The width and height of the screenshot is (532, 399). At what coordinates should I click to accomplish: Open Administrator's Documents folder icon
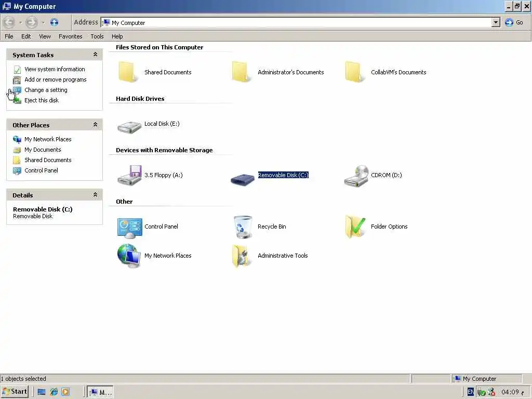[241, 72]
